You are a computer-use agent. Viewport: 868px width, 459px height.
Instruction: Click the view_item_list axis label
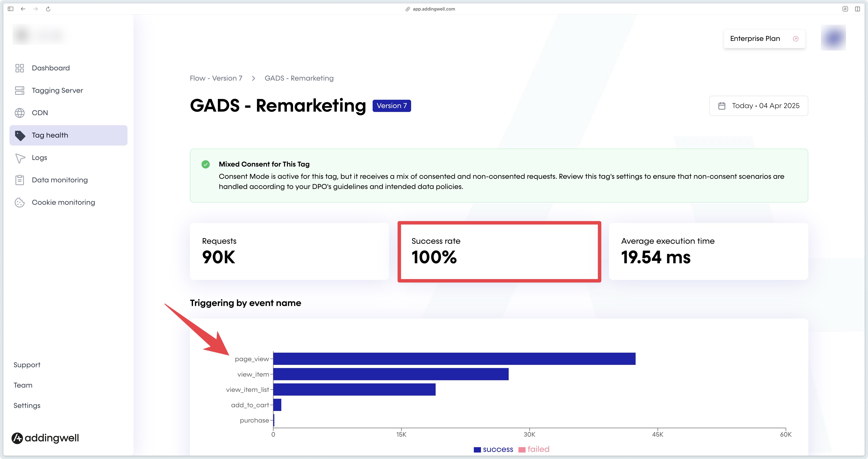247,390
